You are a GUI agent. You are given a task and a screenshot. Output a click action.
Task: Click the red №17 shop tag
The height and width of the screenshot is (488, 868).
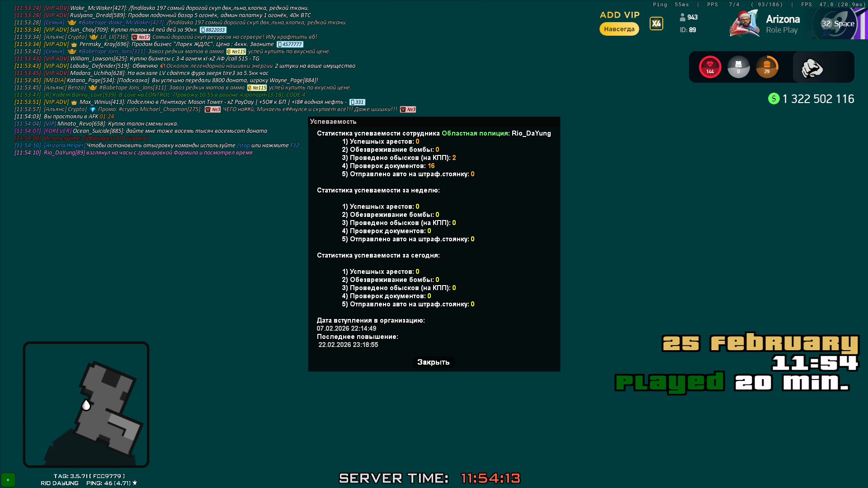[x=141, y=37]
